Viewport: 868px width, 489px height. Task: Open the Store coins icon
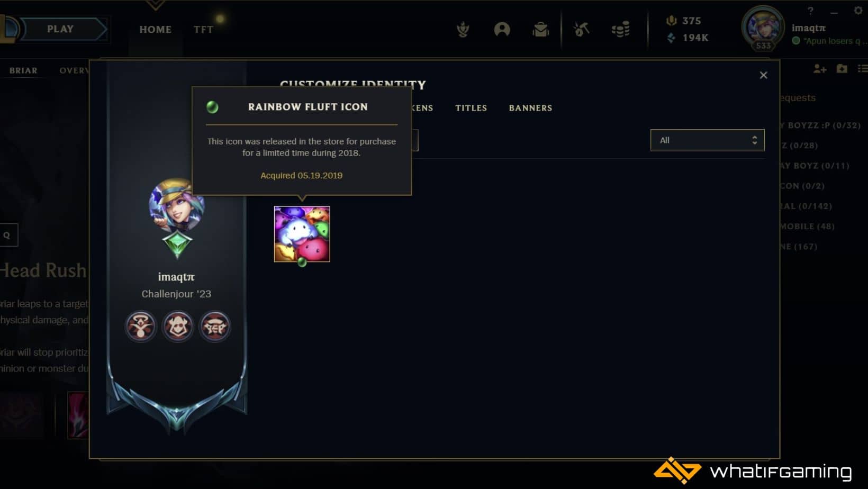pyautogui.click(x=620, y=30)
